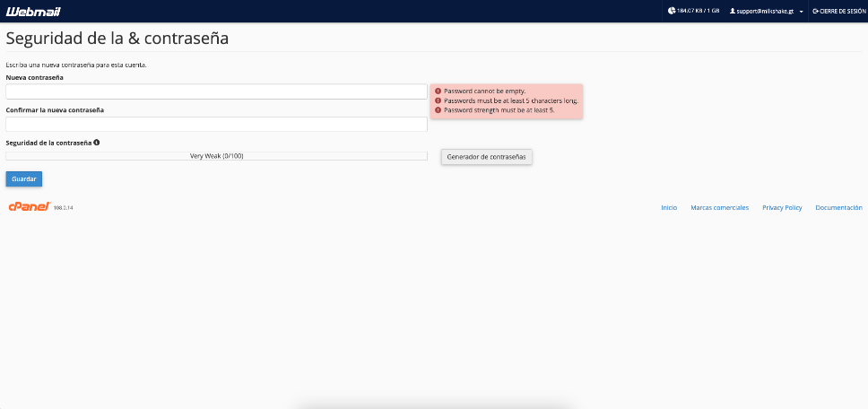Focus the Nueva contraseña input field
The width and height of the screenshot is (868, 409).
click(x=216, y=91)
